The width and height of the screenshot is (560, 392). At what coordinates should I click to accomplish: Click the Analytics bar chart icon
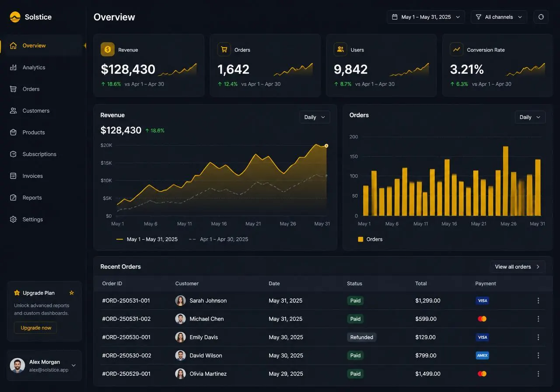tap(13, 67)
